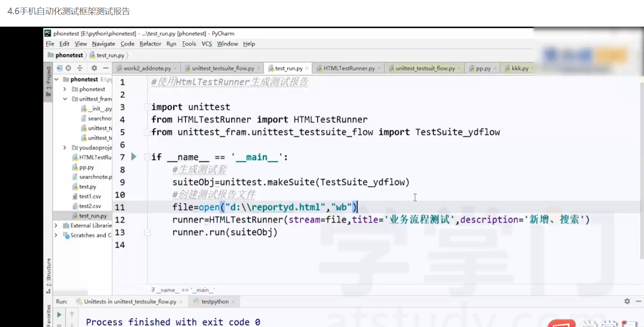Close the HTMLTestRunner.py tab
This screenshot has width=644, height=327.
point(379,68)
